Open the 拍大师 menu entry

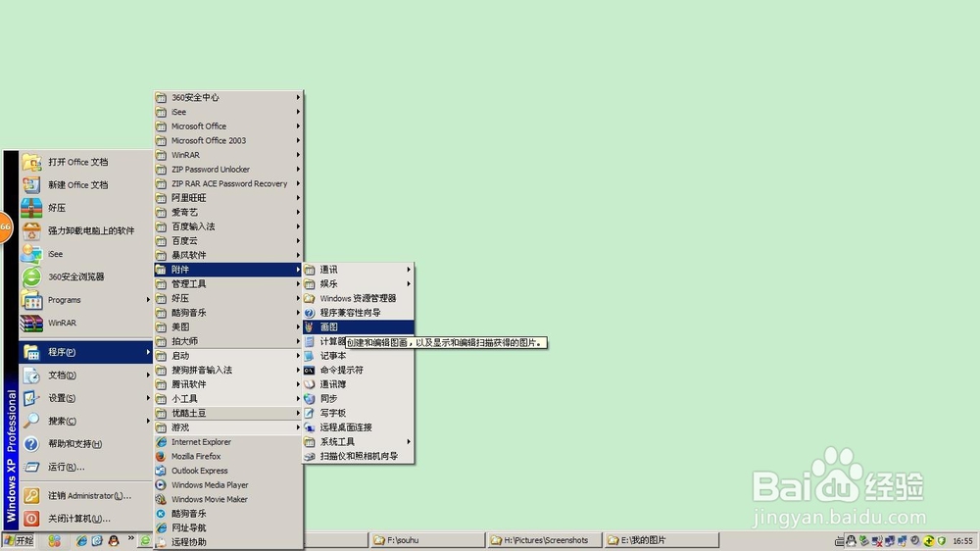coord(228,341)
